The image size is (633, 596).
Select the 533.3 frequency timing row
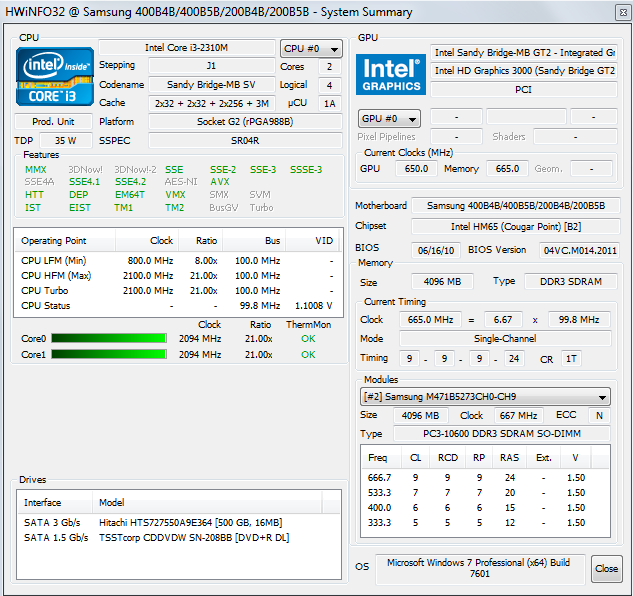click(x=485, y=493)
